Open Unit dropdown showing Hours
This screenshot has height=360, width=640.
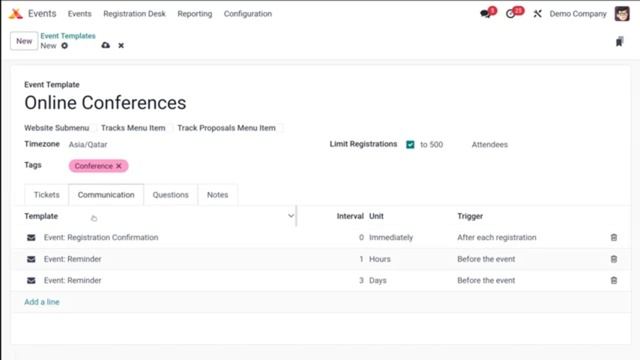(x=380, y=259)
